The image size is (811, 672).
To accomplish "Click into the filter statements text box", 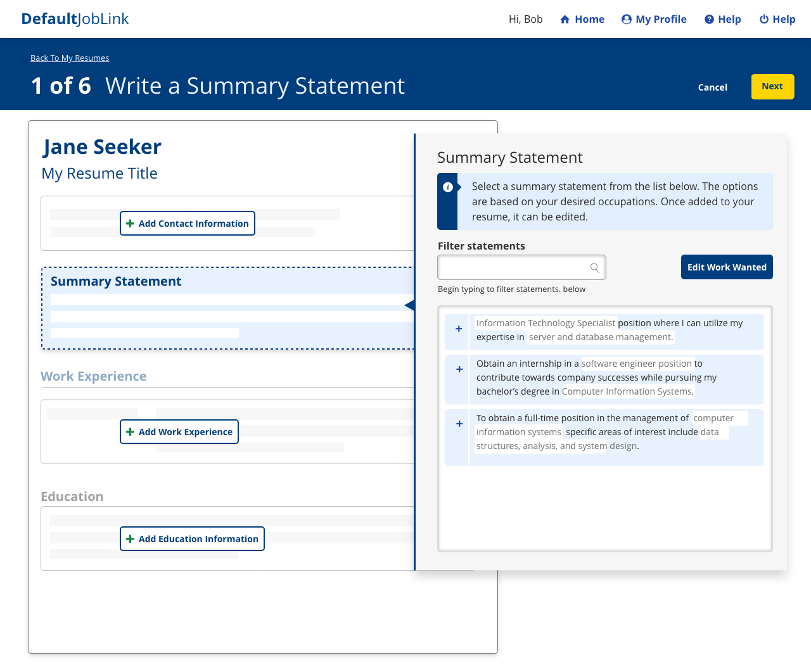I will pos(513,267).
